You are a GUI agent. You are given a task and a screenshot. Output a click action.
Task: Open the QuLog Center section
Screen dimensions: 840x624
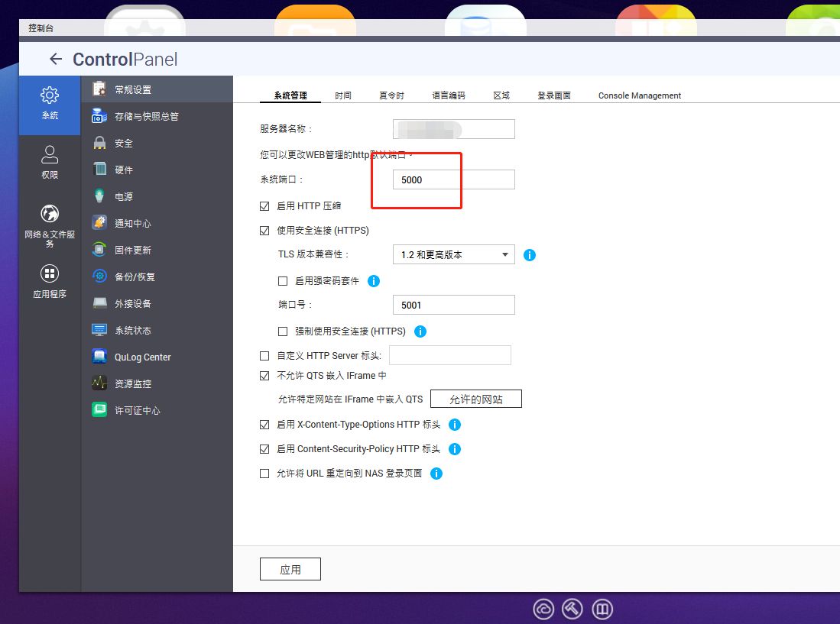point(141,357)
